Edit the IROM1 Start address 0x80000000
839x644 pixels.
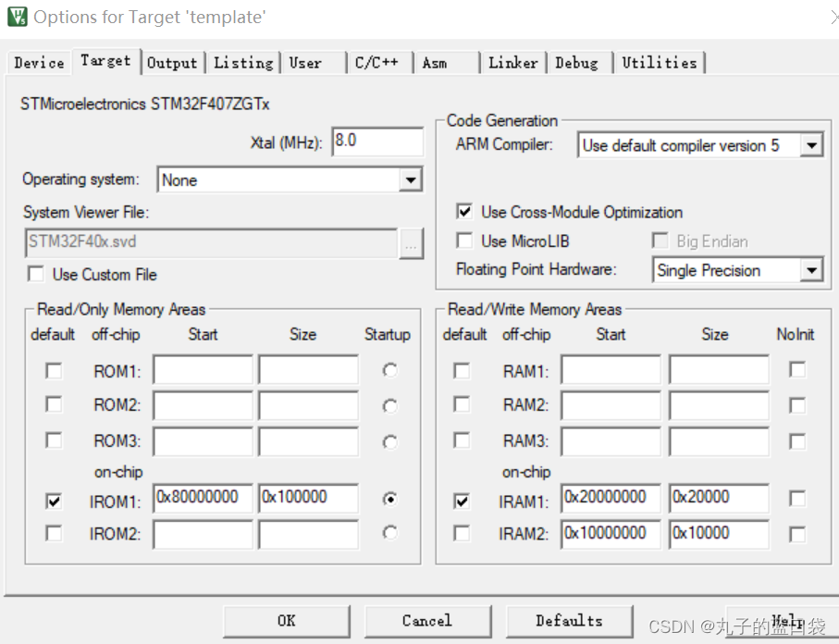[203, 499]
